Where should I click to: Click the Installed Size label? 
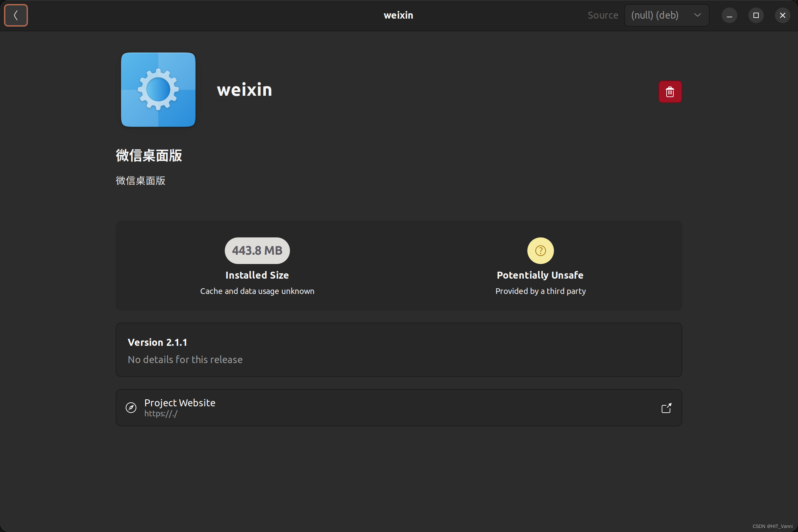click(257, 275)
